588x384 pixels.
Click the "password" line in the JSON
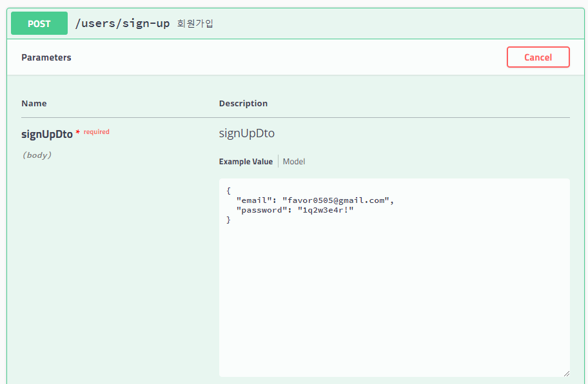295,210
